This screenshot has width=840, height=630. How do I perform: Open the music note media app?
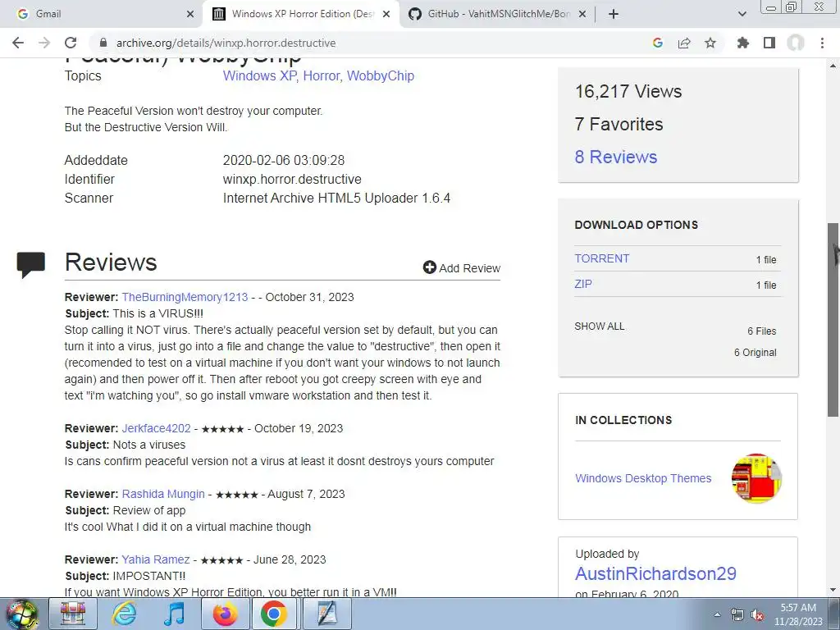174,614
